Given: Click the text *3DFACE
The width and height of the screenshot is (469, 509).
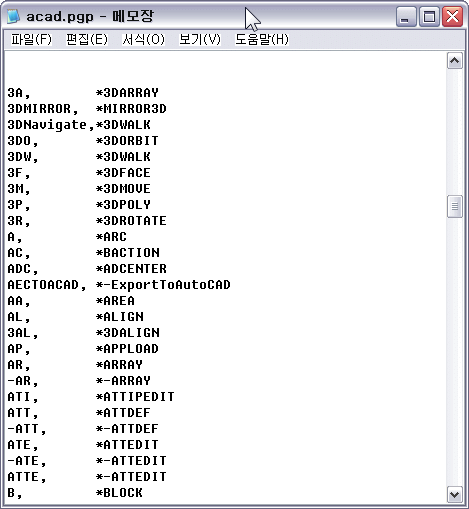Looking at the screenshot, I should (x=123, y=173).
